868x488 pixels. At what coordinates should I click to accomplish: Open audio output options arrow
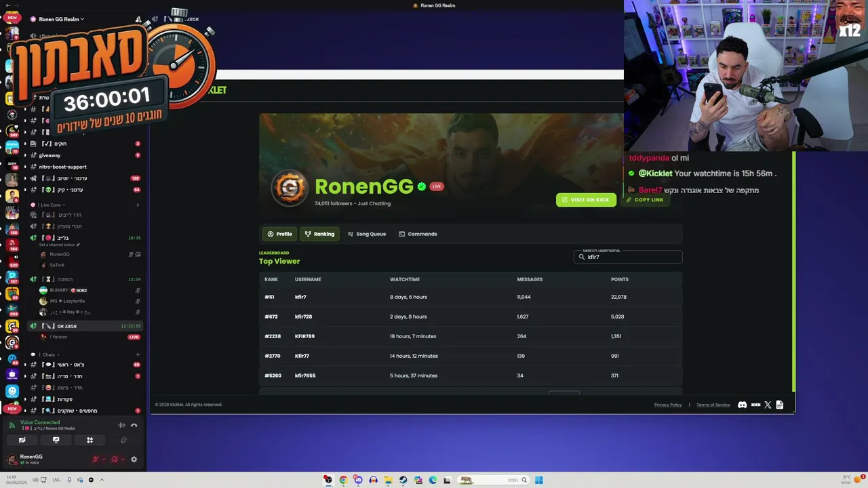pyautogui.click(x=123, y=460)
